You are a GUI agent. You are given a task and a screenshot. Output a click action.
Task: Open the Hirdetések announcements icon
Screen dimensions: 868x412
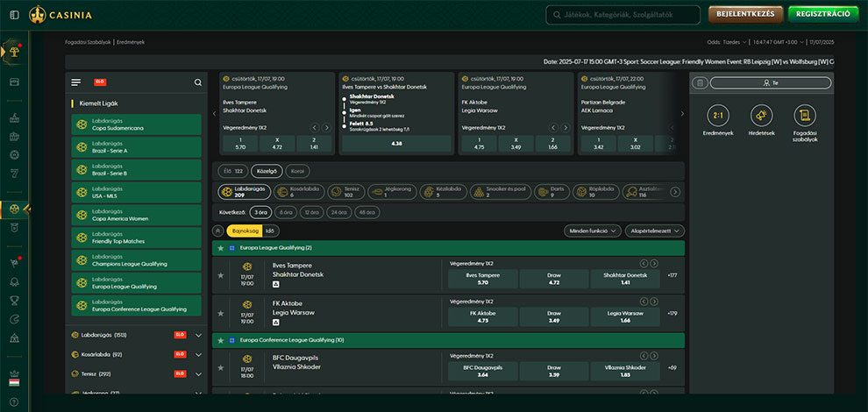point(762,115)
